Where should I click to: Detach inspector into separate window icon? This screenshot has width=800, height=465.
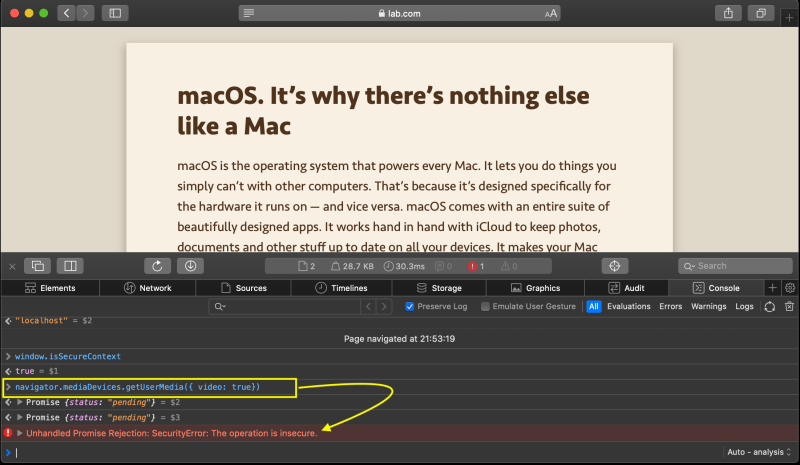38,266
